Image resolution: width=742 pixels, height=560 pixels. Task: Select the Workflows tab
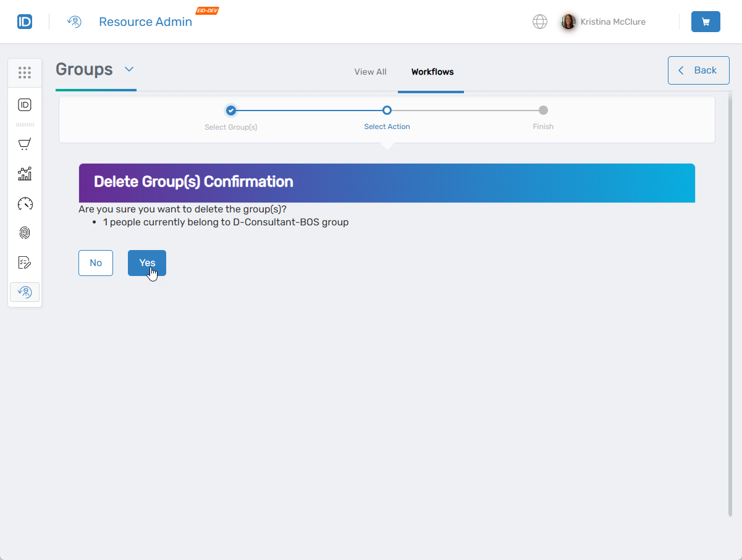431,72
